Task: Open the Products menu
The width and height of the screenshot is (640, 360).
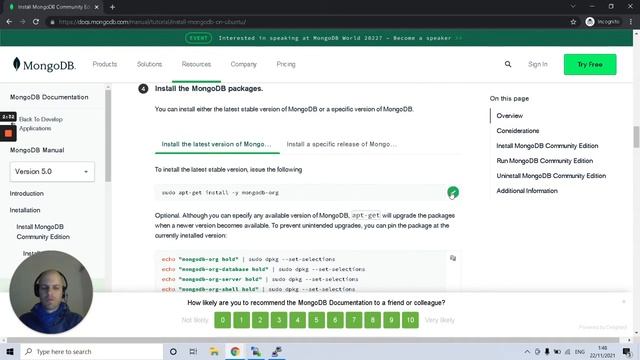Action: tap(105, 64)
